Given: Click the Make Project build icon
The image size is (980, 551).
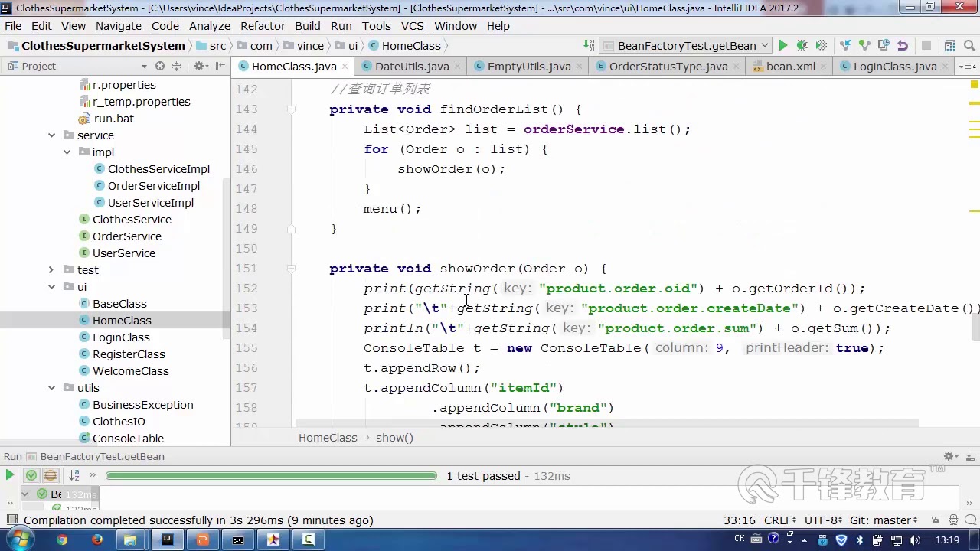Looking at the screenshot, I should [x=588, y=46].
